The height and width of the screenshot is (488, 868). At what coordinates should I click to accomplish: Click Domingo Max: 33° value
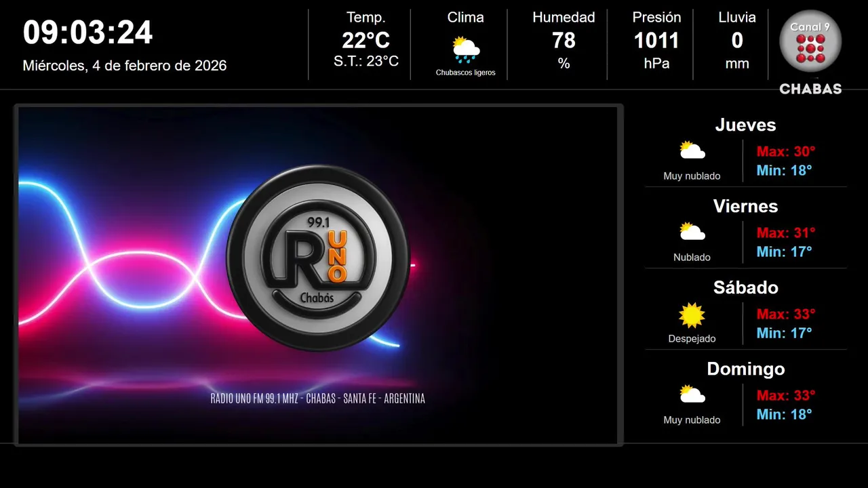tap(786, 396)
